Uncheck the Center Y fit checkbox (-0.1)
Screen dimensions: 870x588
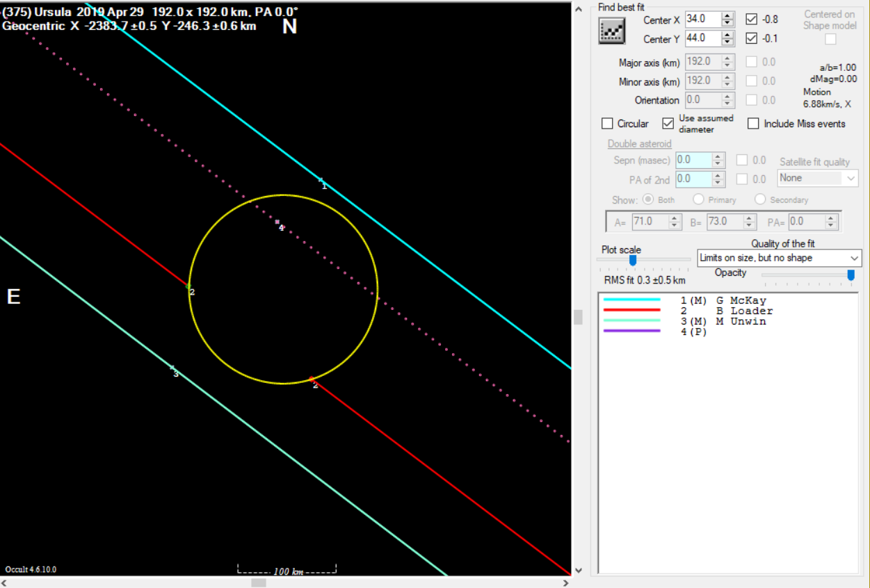pos(751,38)
